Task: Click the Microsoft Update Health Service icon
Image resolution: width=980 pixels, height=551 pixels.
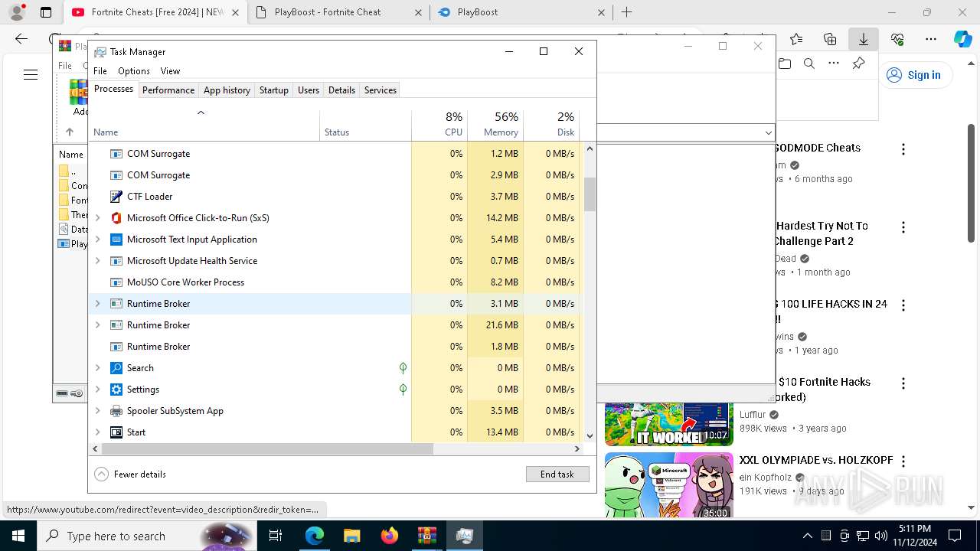Action: [116, 261]
